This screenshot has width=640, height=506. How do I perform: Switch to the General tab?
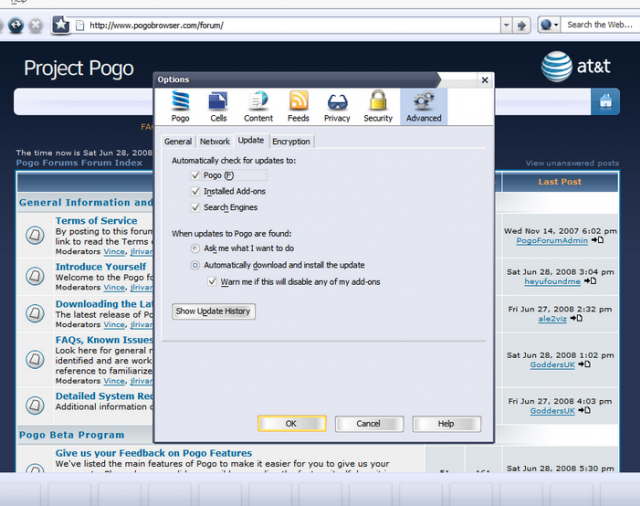(x=178, y=142)
